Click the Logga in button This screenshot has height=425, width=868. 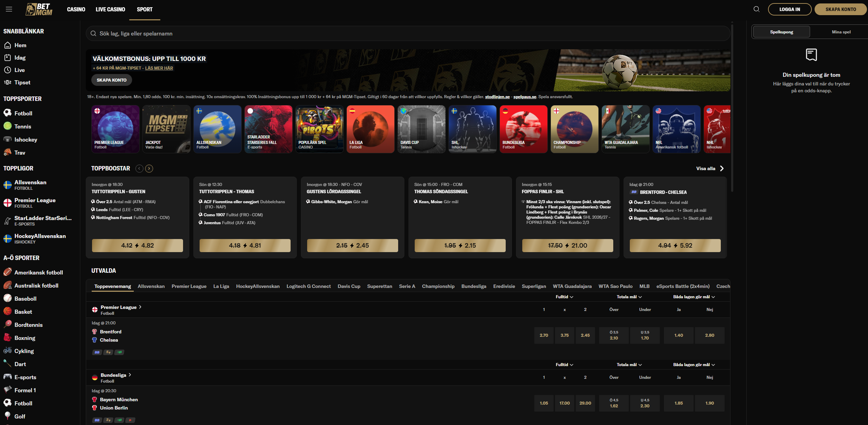(x=789, y=9)
